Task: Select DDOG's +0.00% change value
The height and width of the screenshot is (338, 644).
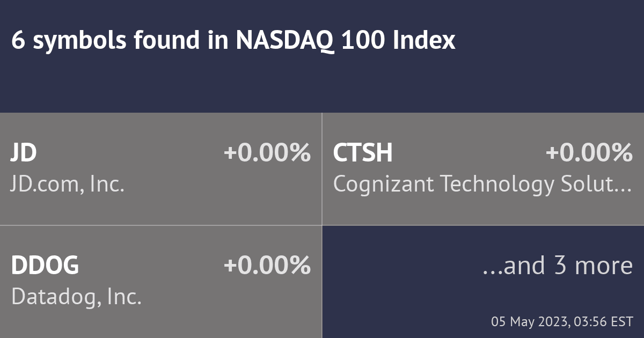Action: [267, 266]
